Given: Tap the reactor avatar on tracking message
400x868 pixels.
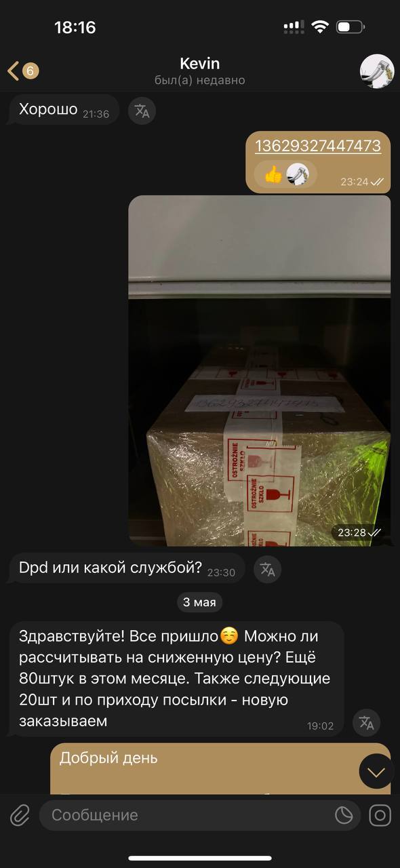Looking at the screenshot, I should click(297, 175).
